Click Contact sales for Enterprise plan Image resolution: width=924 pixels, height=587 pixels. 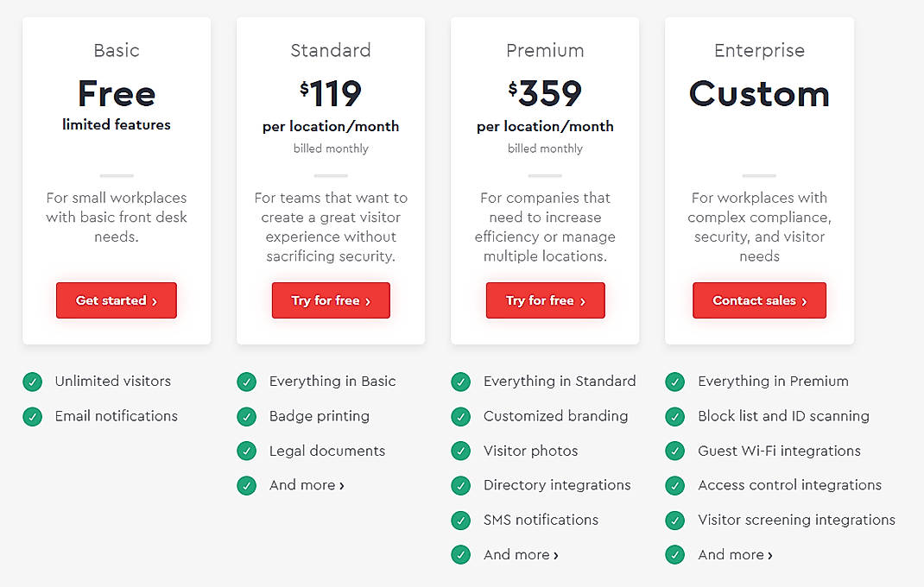(x=759, y=300)
